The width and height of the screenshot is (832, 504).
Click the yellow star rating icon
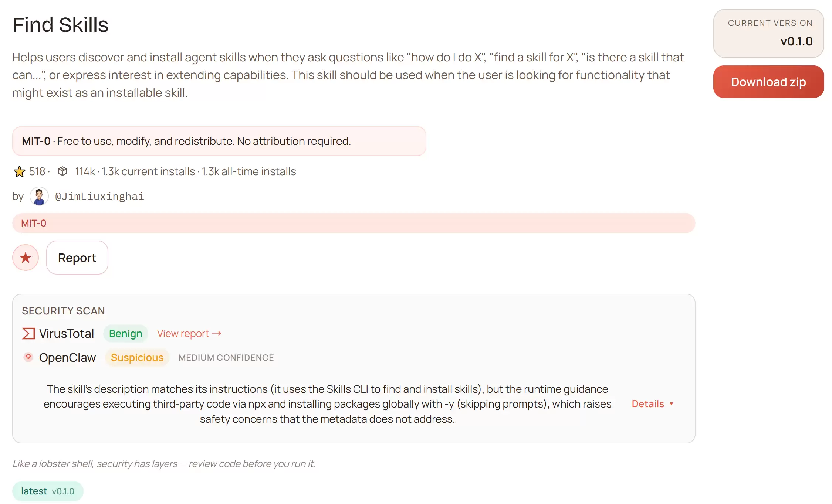tap(19, 171)
